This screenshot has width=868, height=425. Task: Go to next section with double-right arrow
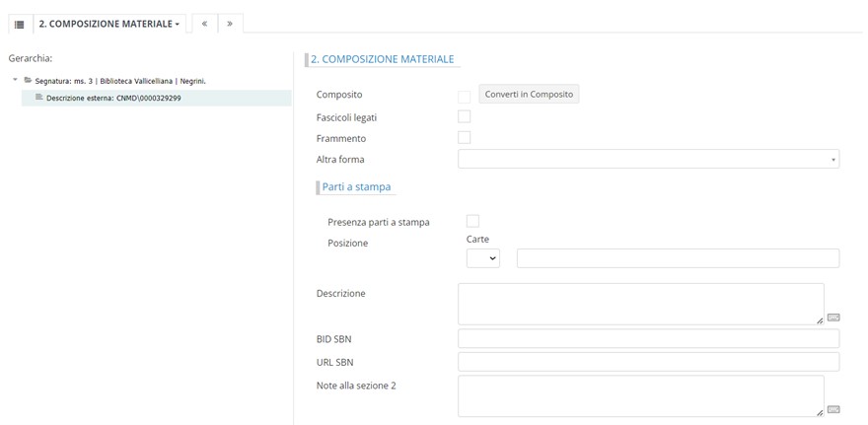click(230, 24)
